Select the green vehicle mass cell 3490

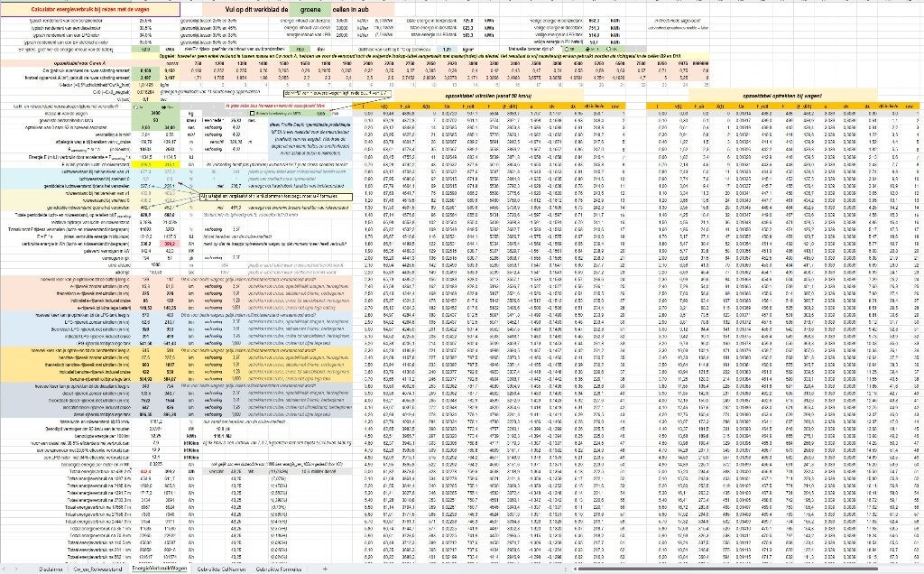click(x=155, y=113)
